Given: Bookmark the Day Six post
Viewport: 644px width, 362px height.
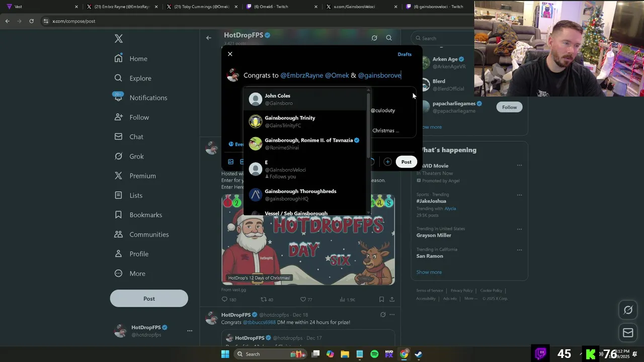Looking at the screenshot, I should tap(381, 299).
